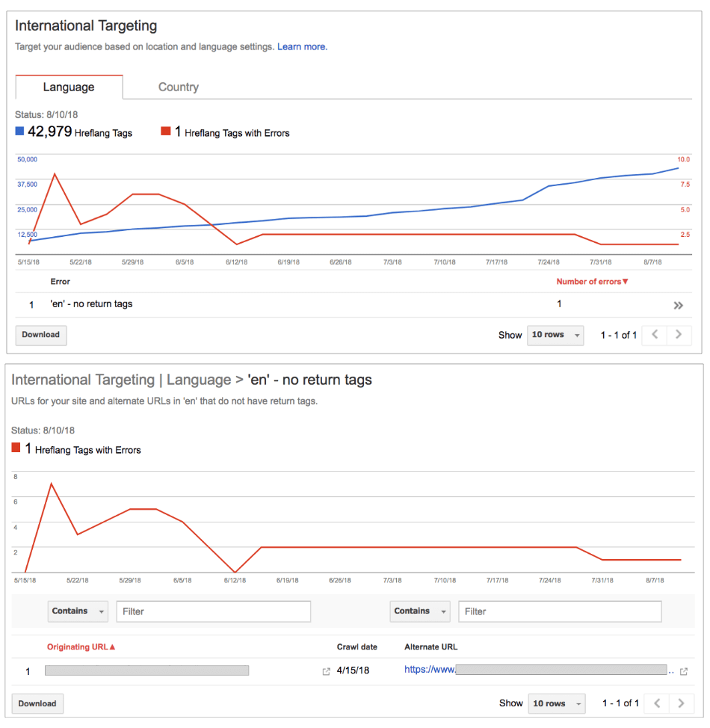Download the upper error report
Image resolution: width=710 pixels, height=728 pixels.
[41, 335]
